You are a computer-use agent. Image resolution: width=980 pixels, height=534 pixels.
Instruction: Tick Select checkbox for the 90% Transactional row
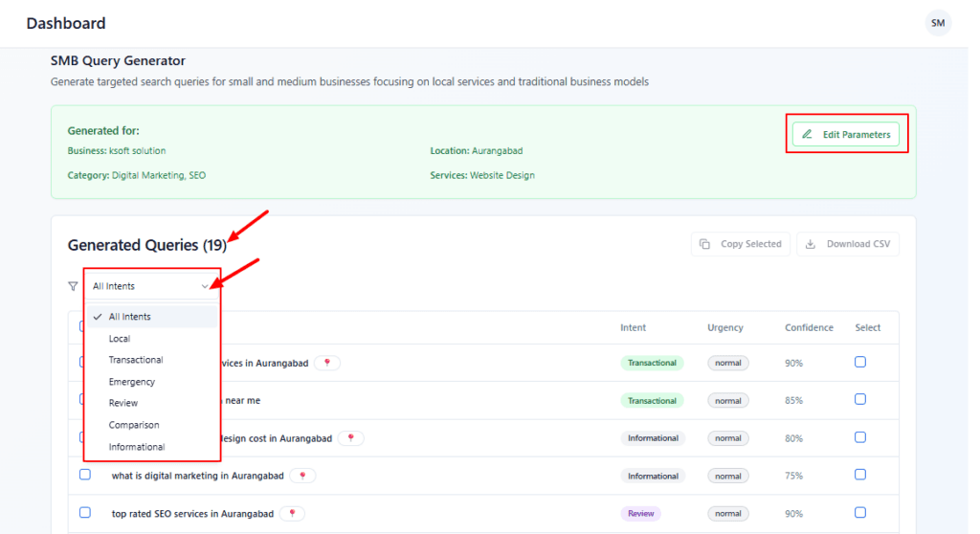(x=859, y=362)
